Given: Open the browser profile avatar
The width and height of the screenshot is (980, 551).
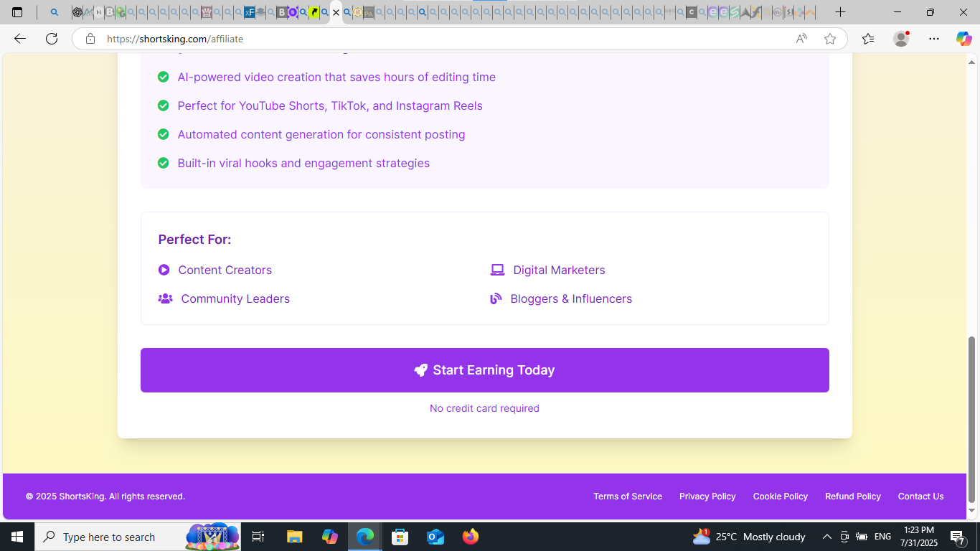Looking at the screenshot, I should [x=901, y=39].
